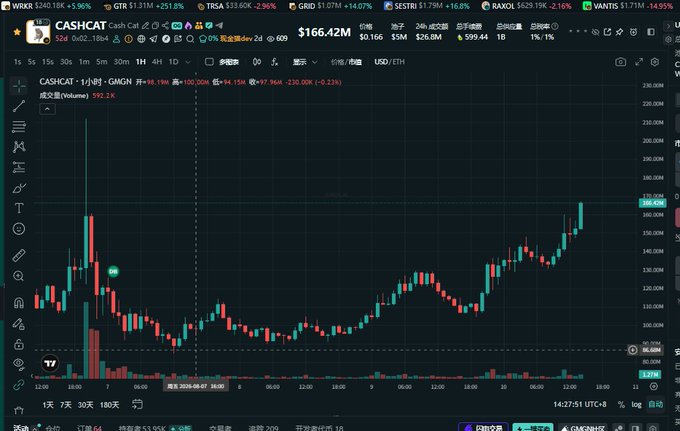The height and width of the screenshot is (431, 680).
Task: Enable auto scale button
Action: point(655,405)
